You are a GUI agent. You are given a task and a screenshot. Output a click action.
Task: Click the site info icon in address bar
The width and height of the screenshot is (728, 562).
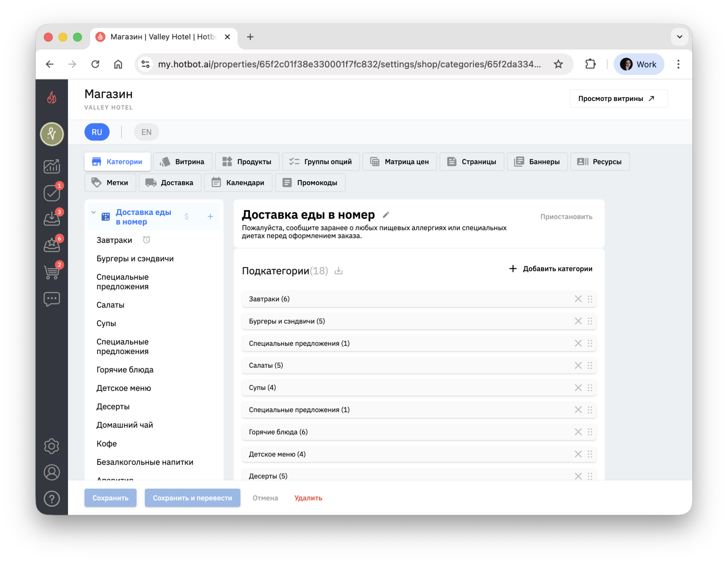pos(146,64)
